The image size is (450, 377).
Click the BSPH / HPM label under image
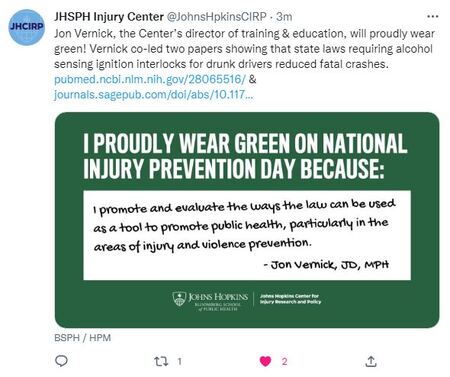[82, 338]
